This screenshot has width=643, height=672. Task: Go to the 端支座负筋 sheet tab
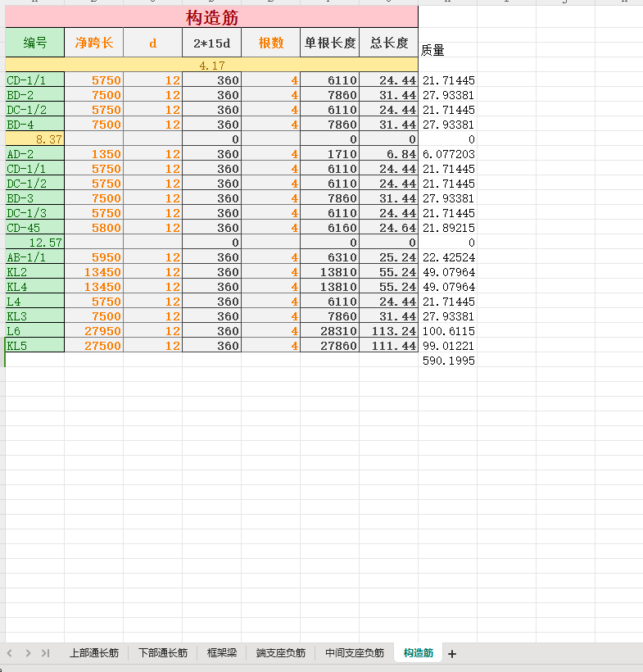pyautogui.click(x=281, y=652)
